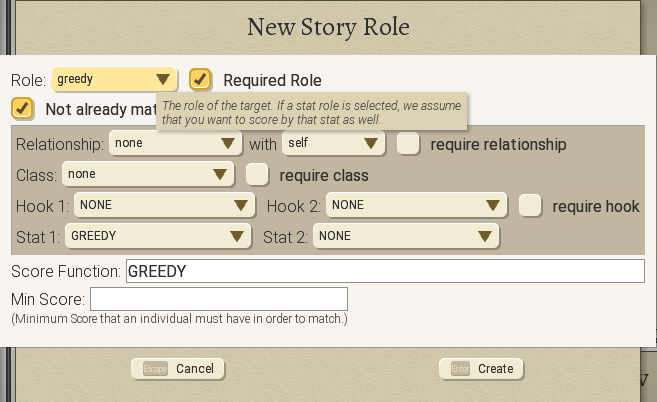Open the Hook 1 dropdown
The image size is (657, 402).
point(162,206)
